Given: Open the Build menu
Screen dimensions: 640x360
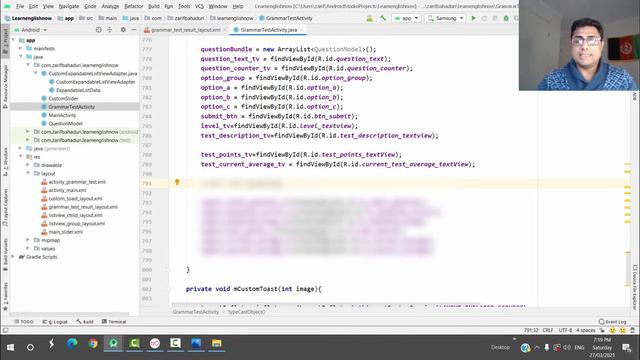Looking at the screenshot, I should pos(153,7).
